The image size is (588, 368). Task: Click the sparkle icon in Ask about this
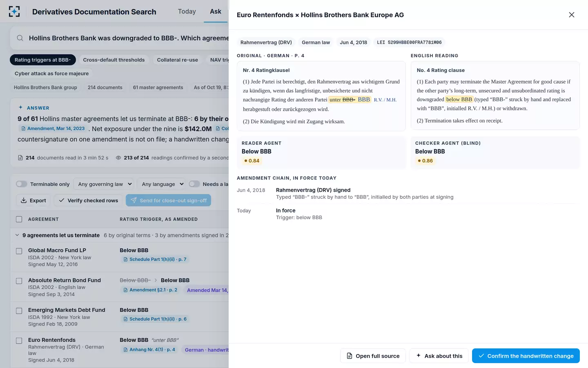click(x=419, y=356)
